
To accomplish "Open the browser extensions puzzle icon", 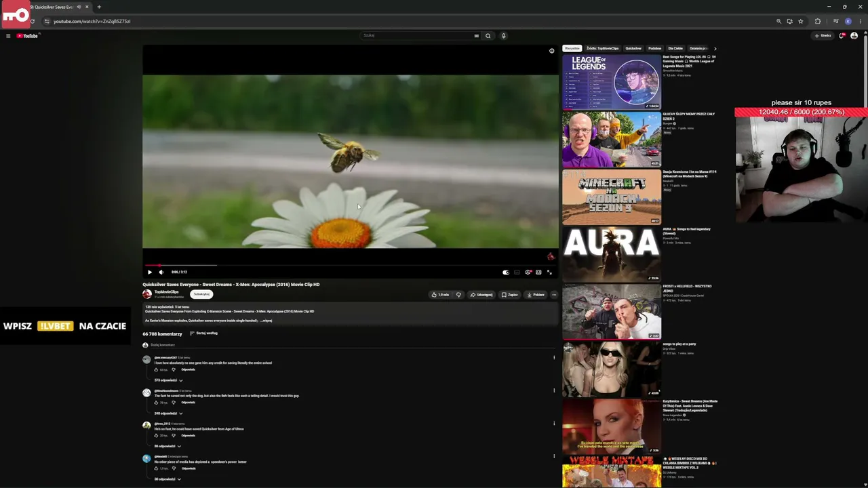I will [818, 21].
